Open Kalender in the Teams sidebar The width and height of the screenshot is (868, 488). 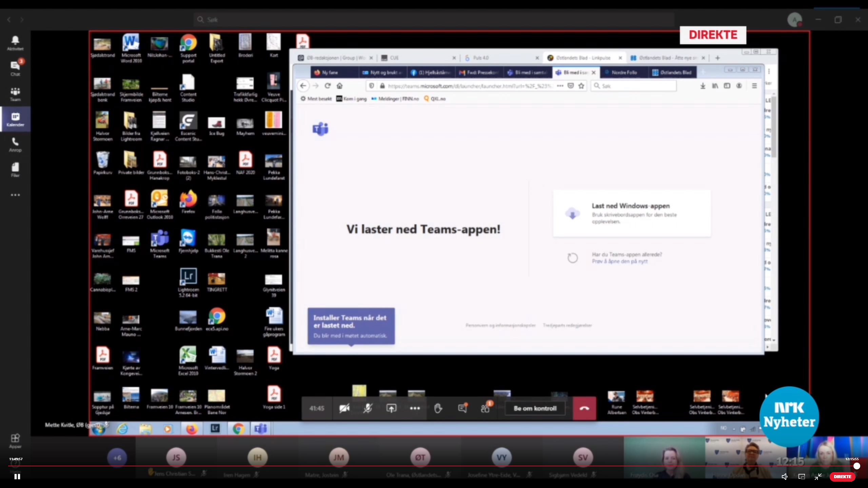point(15,119)
